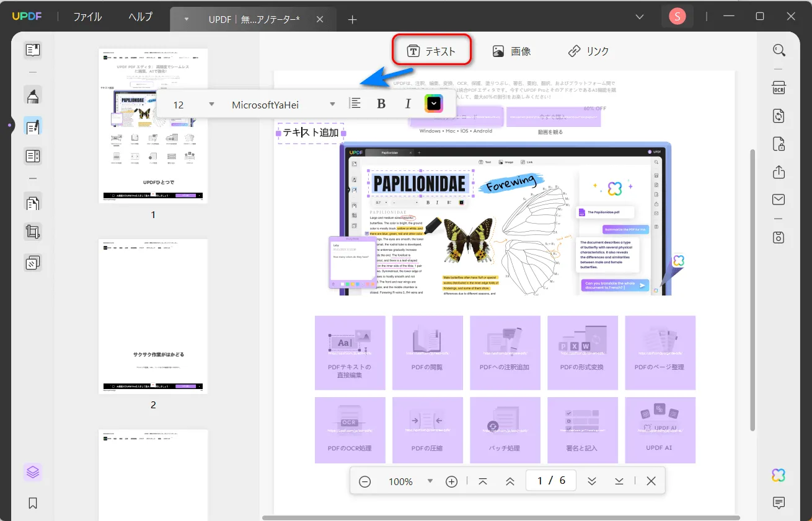
Task: Click the バッチ処理 link tile
Action: (505, 430)
